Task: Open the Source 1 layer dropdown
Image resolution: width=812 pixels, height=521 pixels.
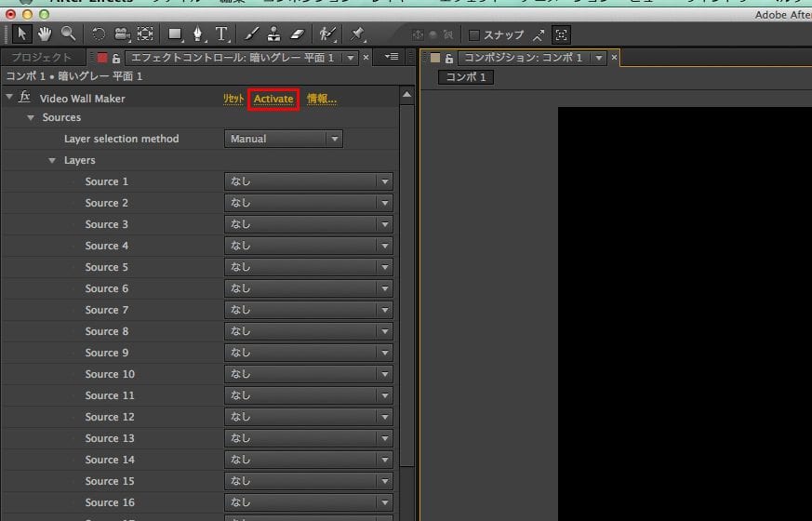Action: point(308,181)
